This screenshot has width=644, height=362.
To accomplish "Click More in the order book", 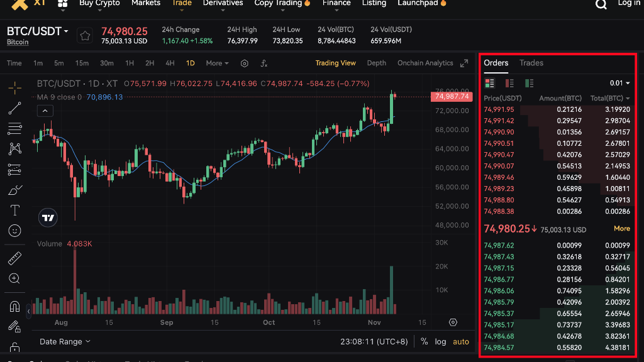I will click(622, 229).
